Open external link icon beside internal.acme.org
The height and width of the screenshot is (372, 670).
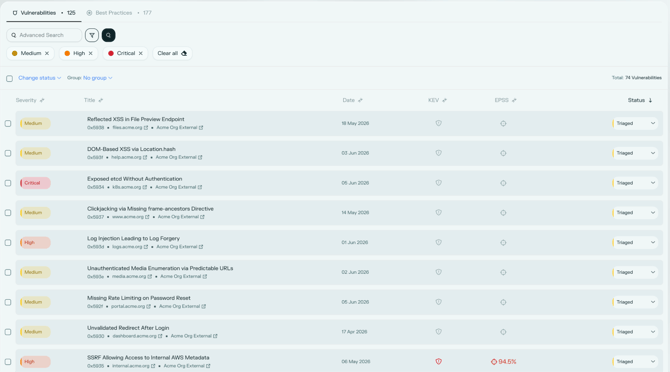tap(153, 366)
